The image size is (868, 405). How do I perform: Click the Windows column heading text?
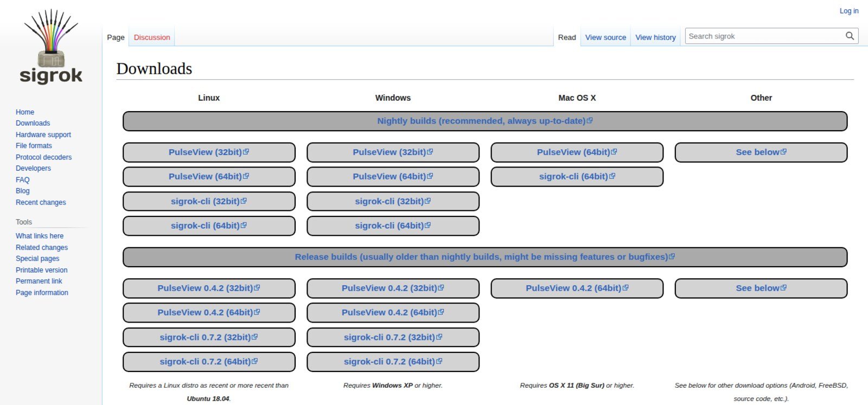click(393, 98)
